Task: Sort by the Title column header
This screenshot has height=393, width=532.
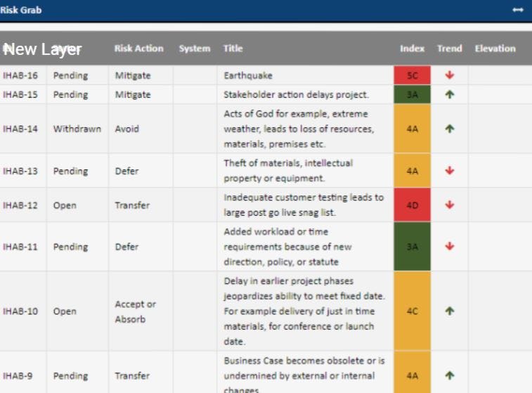Action: click(x=233, y=49)
